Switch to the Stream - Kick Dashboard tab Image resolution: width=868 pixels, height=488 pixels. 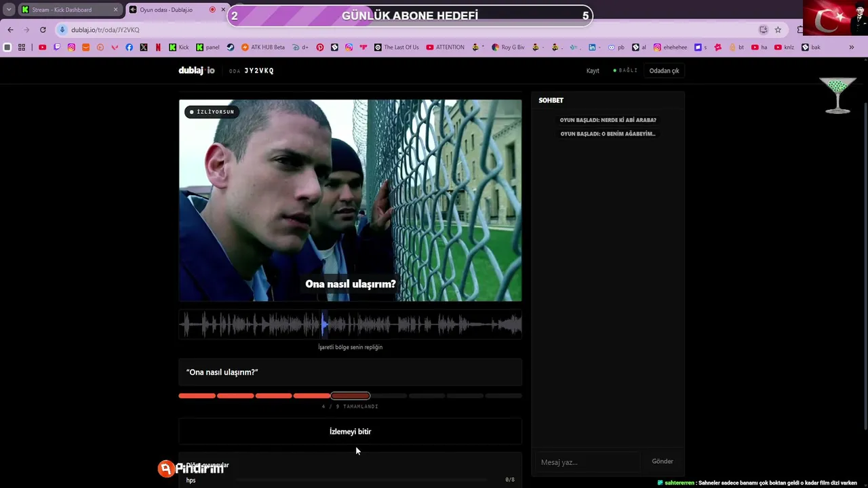pos(70,9)
